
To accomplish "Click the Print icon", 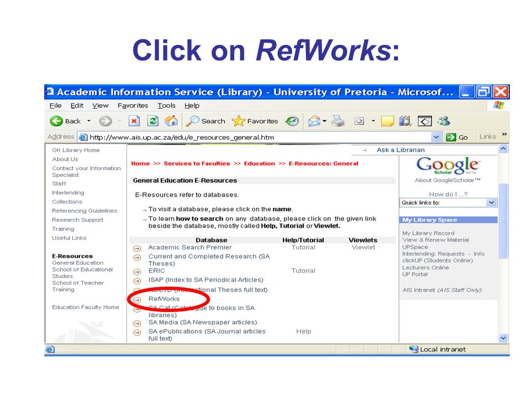I will pyautogui.click(x=338, y=121).
